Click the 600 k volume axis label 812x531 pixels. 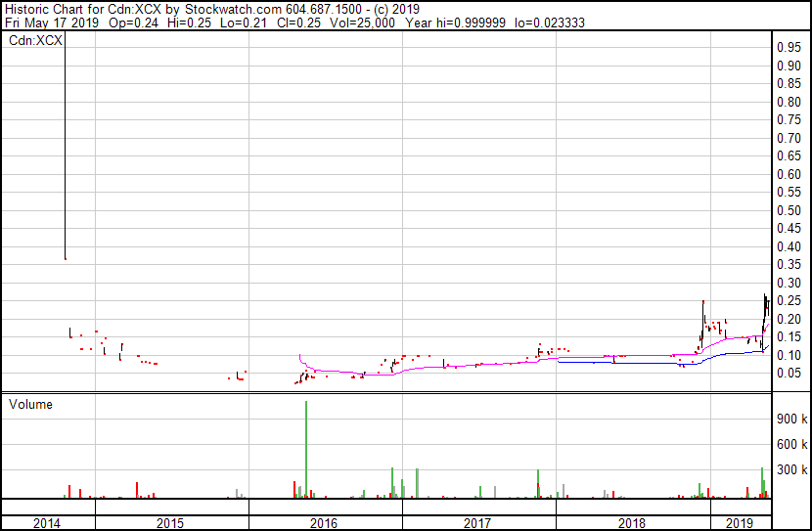[790, 444]
